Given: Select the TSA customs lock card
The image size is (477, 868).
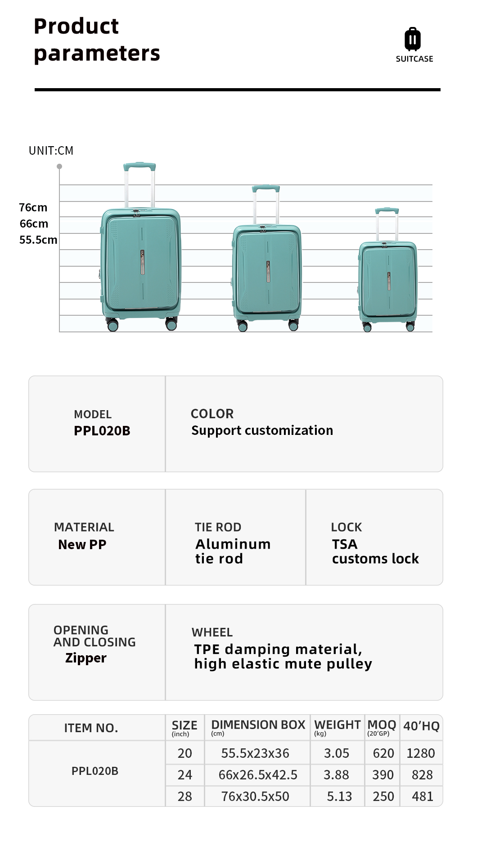Looking at the screenshot, I should pos(374,537).
